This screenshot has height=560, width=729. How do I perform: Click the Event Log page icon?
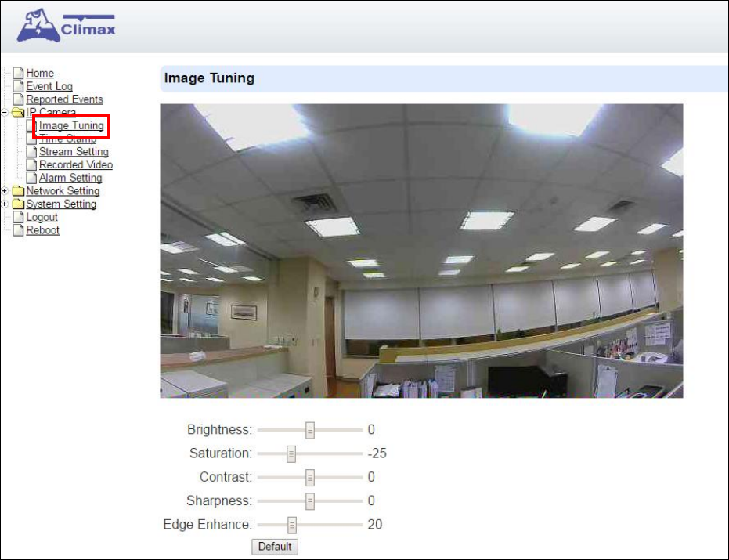(18, 86)
